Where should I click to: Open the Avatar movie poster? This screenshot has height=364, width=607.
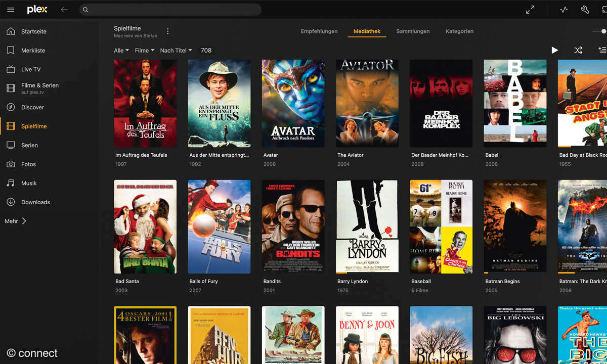point(293,104)
